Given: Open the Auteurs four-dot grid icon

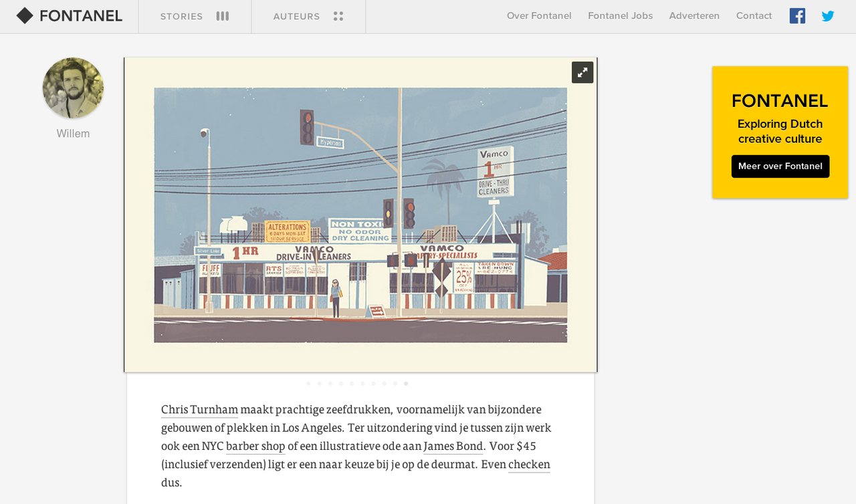Looking at the screenshot, I should point(338,16).
